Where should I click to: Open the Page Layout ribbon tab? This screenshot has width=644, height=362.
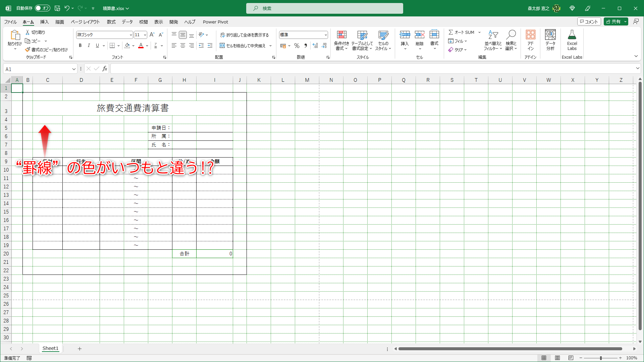[x=85, y=22]
